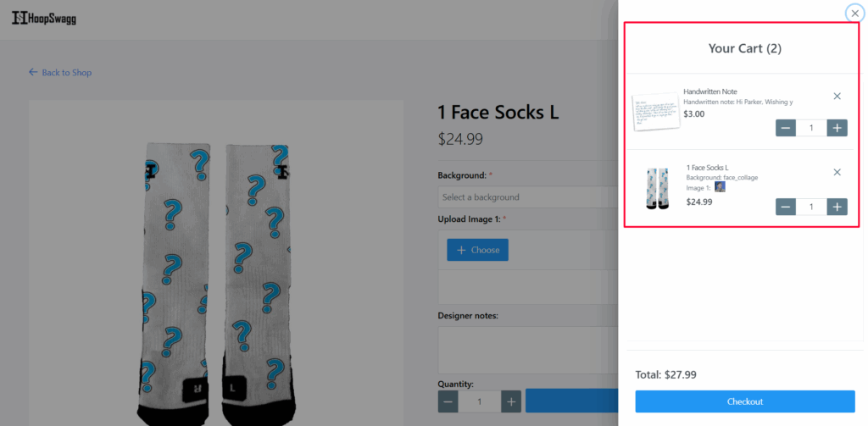Remove 1 Face Socks L from cart
This screenshot has width=868, height=426.
click(837, 173)
